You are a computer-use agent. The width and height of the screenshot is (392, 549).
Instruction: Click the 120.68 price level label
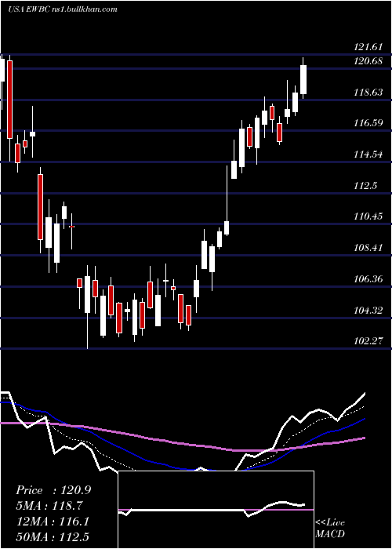click(368, 61)
